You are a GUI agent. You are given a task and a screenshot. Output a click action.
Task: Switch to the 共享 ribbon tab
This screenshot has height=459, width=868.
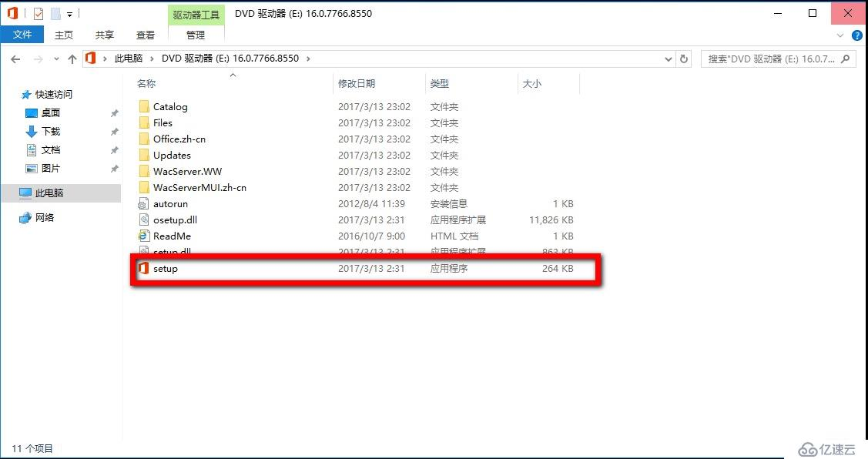pyautogui.click(x=104, y=35)
